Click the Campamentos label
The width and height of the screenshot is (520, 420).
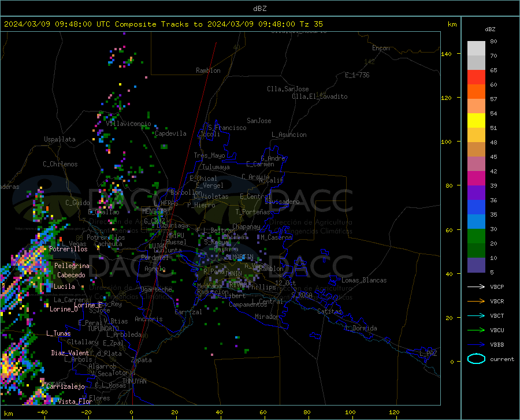pyautogui.click(x=248, y=304)
